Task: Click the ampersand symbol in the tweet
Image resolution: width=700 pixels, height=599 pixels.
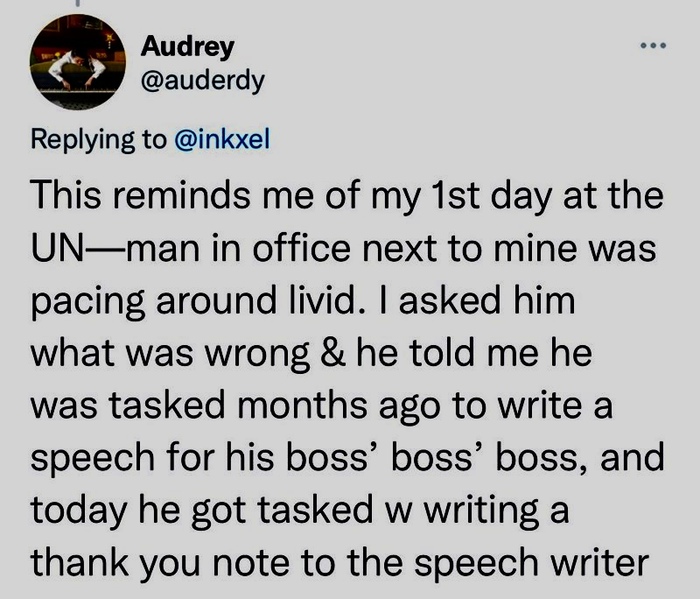Action: tap(333, 354)
